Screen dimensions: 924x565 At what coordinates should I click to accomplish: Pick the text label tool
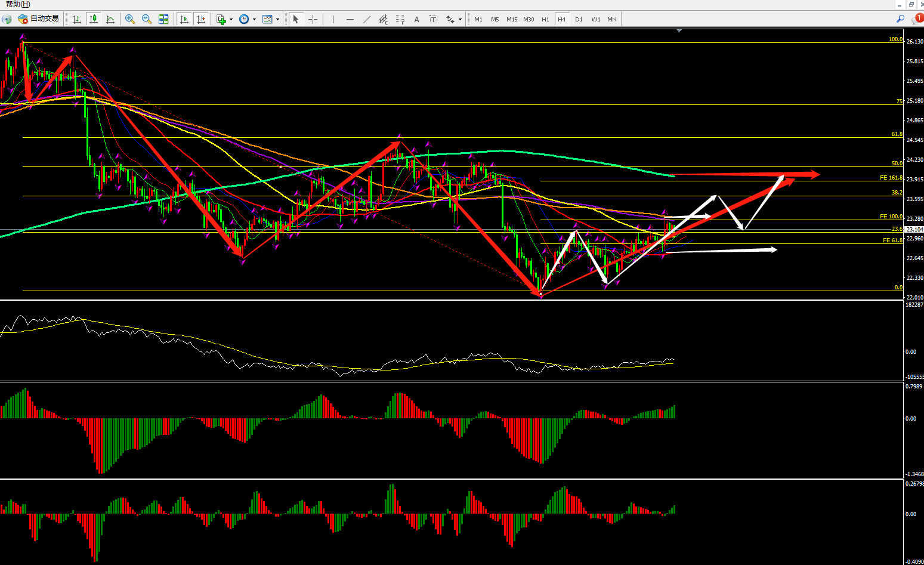(416, 19)
